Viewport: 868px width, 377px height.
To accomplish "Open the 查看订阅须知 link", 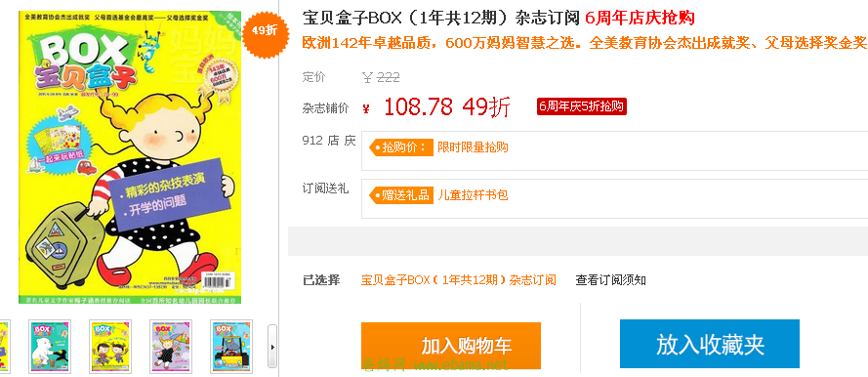I will tap(610, 280).
